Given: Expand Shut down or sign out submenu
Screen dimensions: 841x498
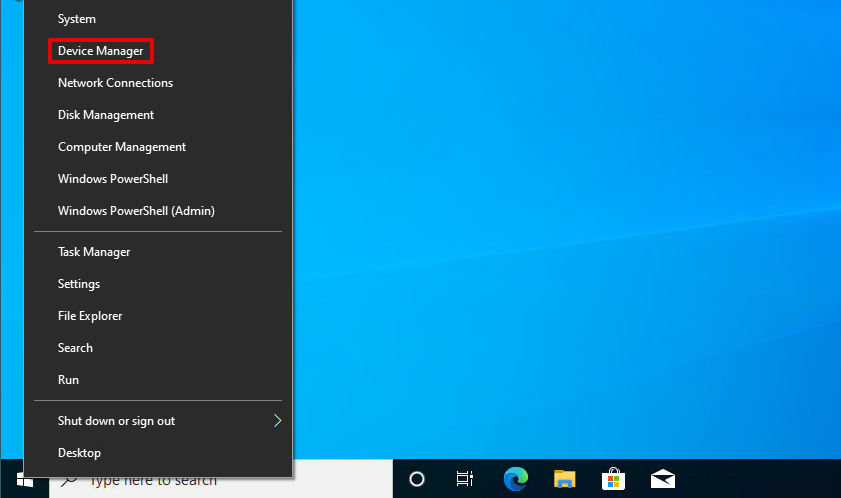Looking at the screenshot, I should point(158,421).
